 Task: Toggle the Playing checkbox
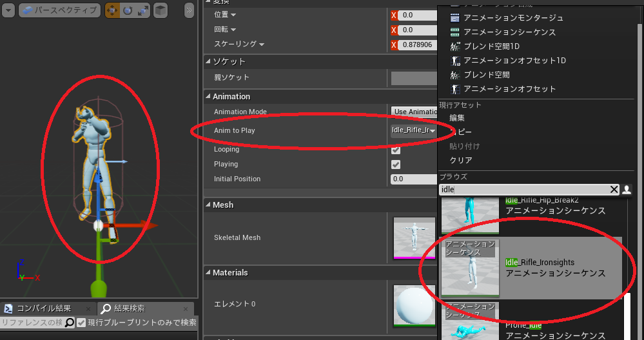[396, 165]
